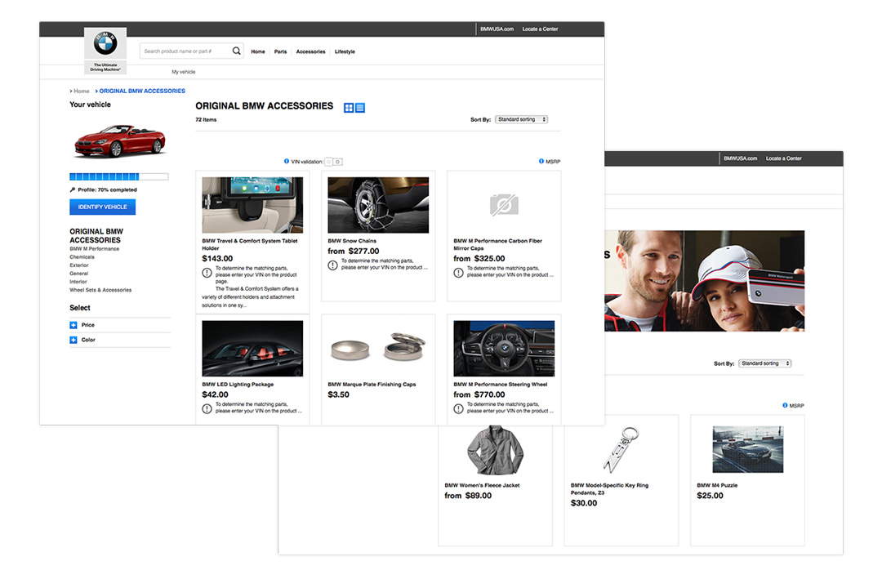Click the red convertible vehicle image

coord(120,140)
